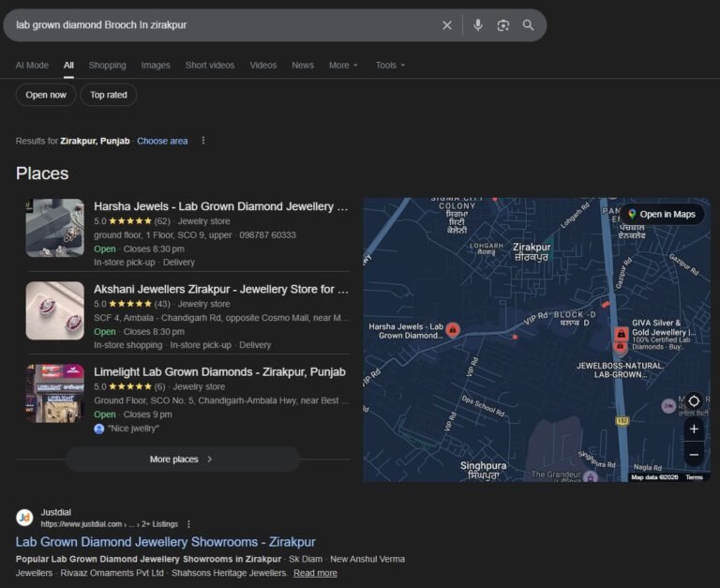Click Read more in Justdial snippet
Image resolution: width=720 pixels, height=588 pixels.
(x=315, y=573)
